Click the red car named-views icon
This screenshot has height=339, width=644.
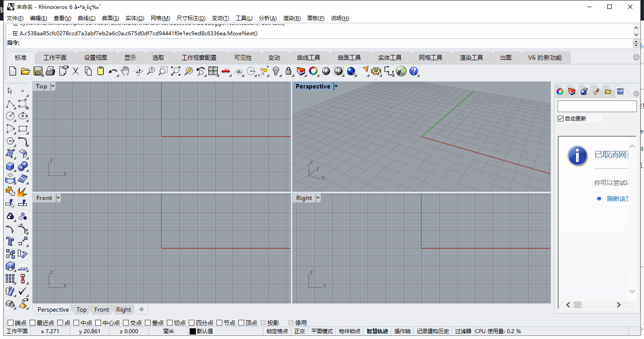click(226, 71)
